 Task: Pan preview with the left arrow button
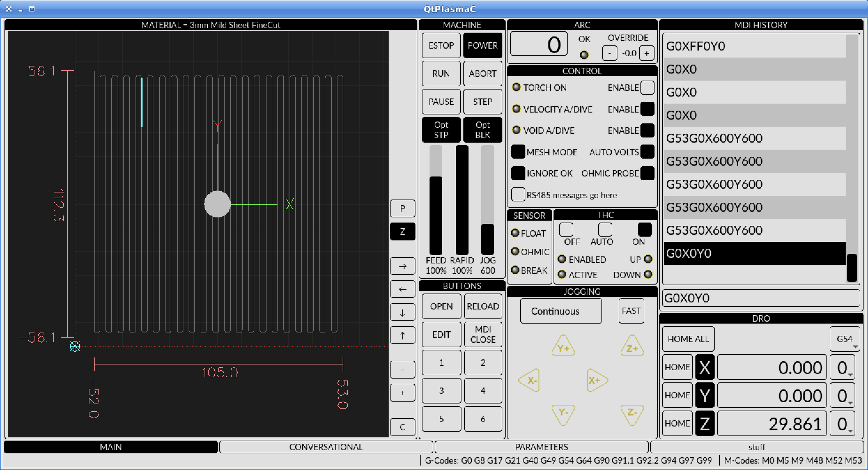click(402, 289)
